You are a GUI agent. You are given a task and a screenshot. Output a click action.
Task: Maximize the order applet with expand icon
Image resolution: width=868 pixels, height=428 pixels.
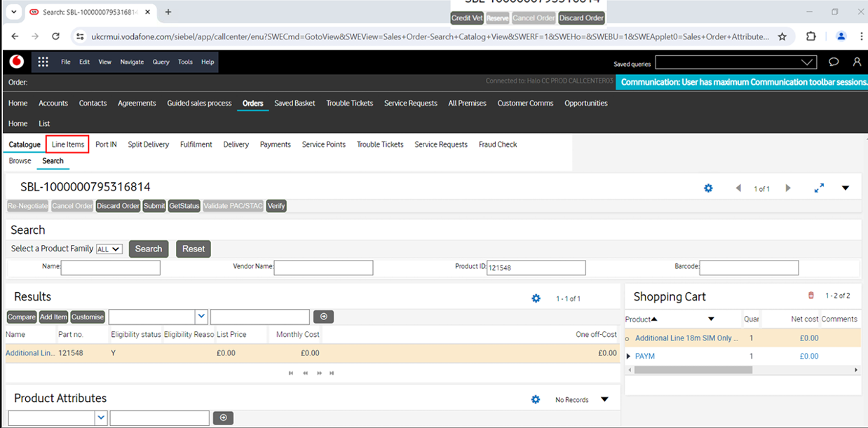click(819, 188)
